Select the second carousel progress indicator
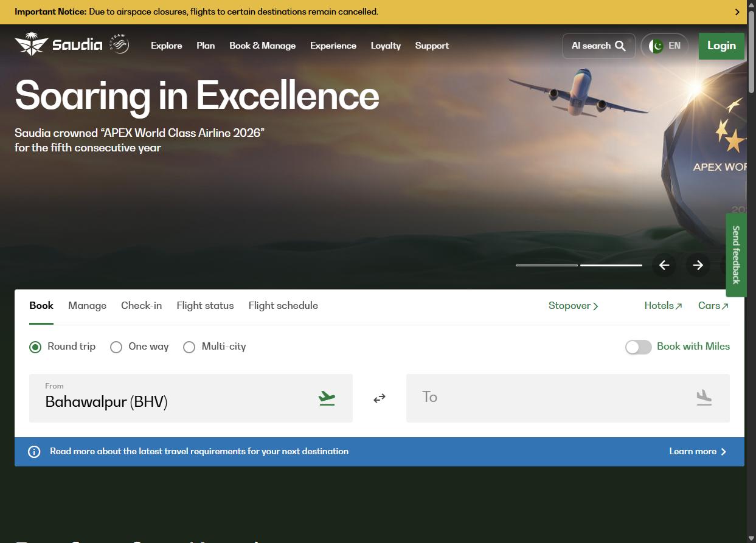 coord(611,265)
